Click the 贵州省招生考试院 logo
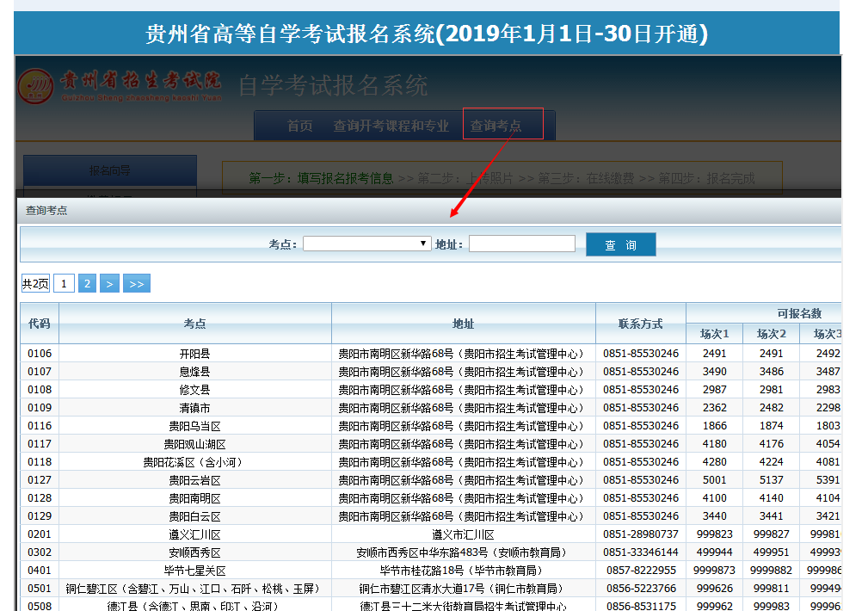This screenshot has height=611, width=868. coord(120,85)
